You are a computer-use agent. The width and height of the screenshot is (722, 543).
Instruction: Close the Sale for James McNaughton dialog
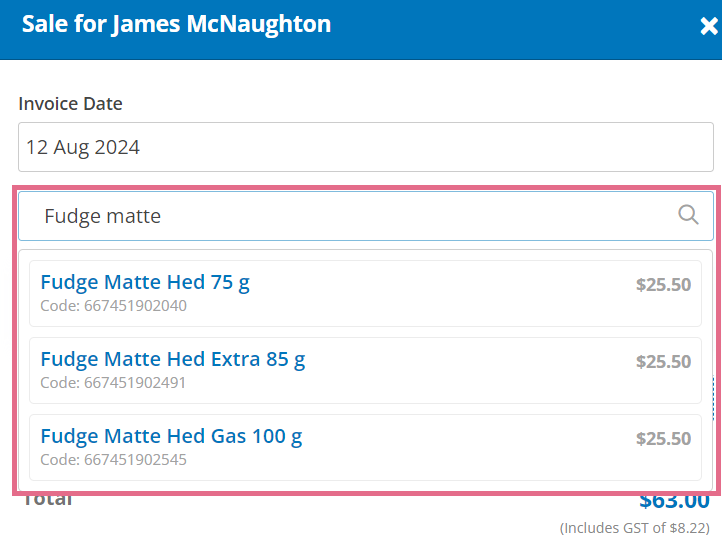[x=709, y=26]
